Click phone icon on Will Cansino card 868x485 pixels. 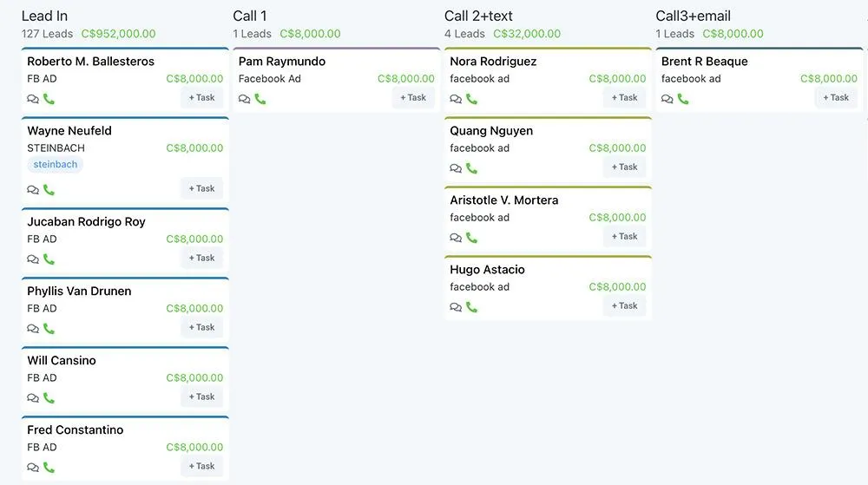pos(49,398)
